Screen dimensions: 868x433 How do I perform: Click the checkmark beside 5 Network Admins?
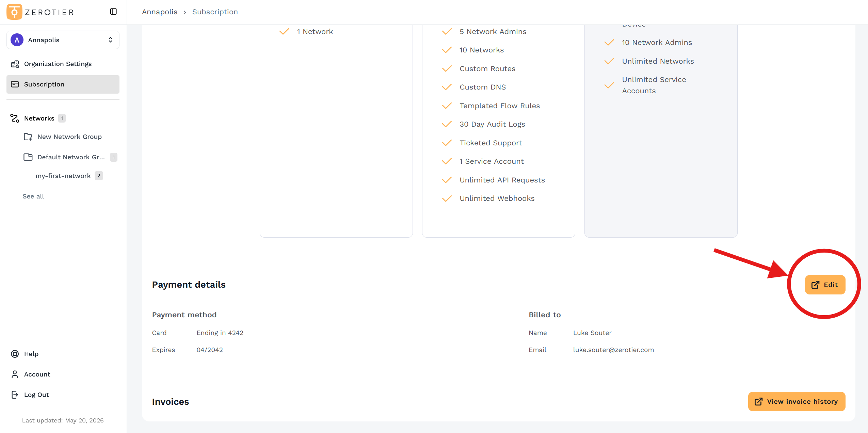447,32
